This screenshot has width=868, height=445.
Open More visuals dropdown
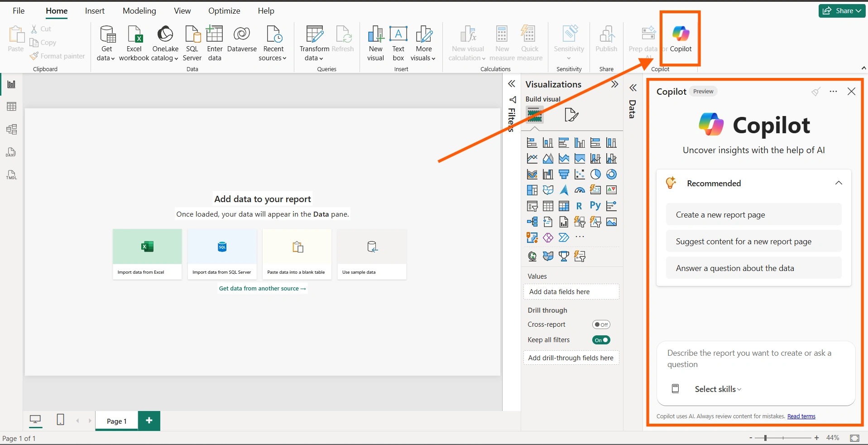point(423,44)
